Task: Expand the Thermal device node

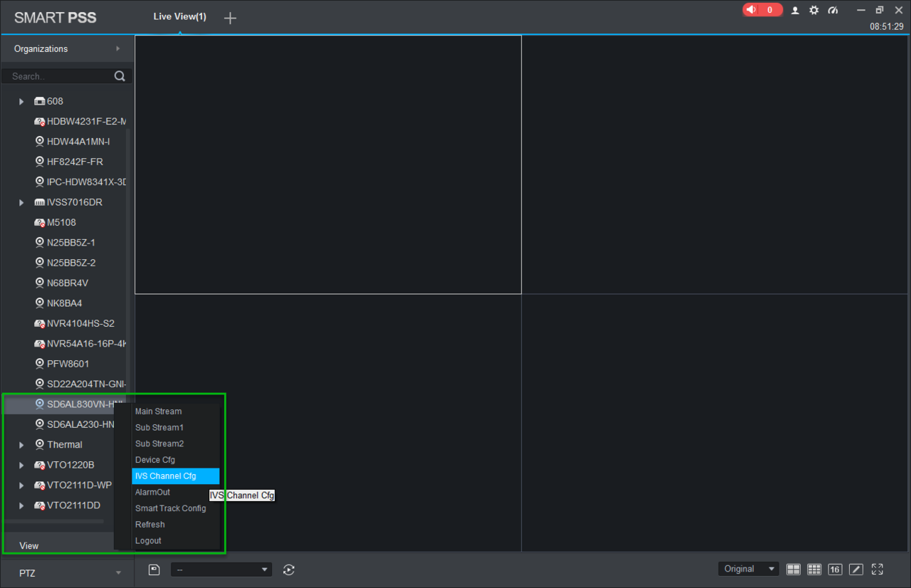Action: (21, 445)
